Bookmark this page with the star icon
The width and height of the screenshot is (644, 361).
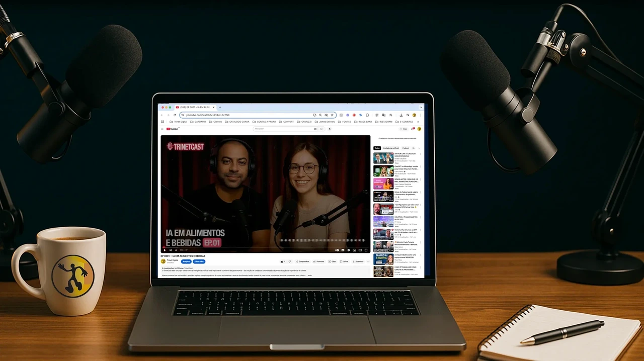point(332,115)
